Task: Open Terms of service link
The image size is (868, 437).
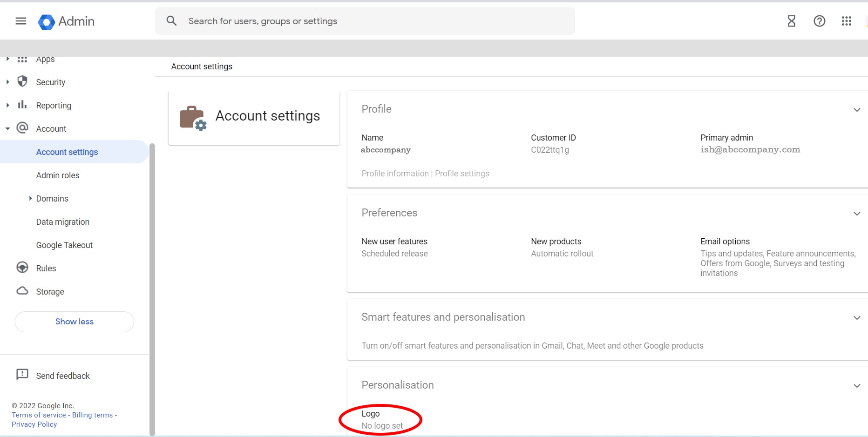Action: [x=39, y=415]
